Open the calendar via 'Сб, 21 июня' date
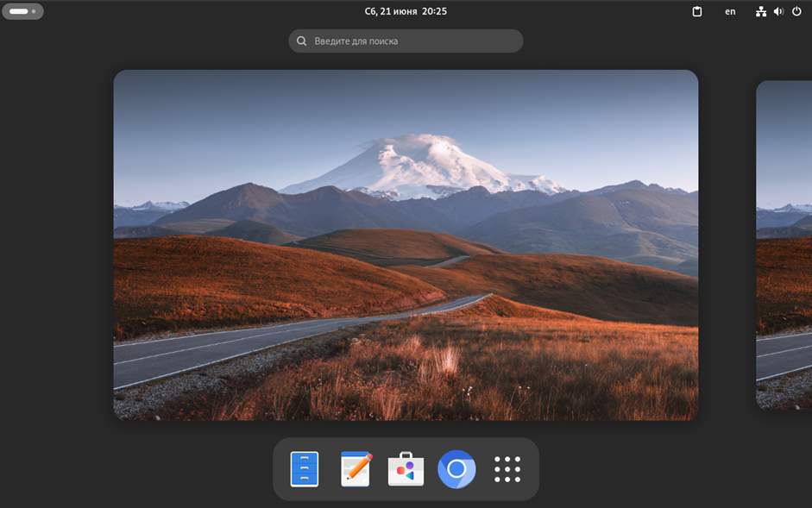 click(390, 12)
